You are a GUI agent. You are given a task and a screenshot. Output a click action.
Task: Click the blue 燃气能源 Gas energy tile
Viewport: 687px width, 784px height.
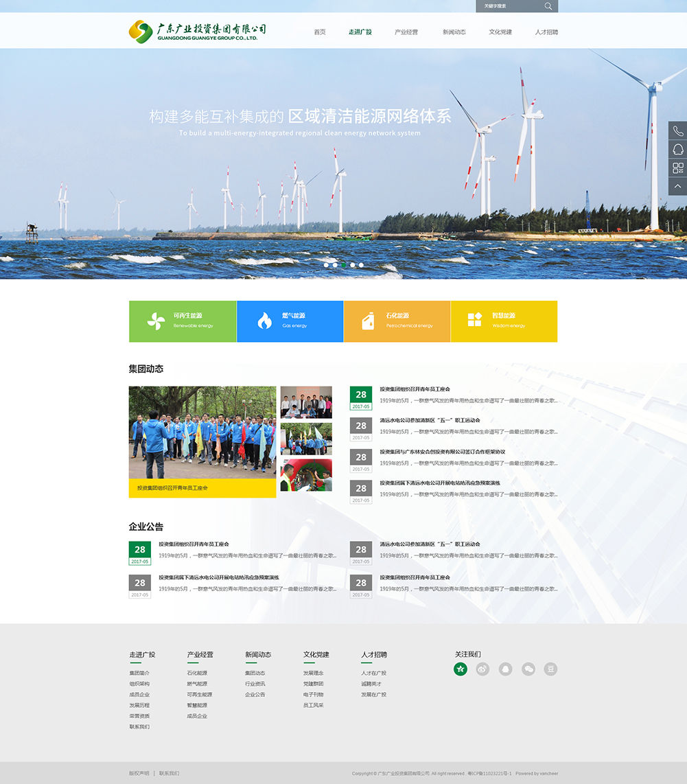point(290,321)
